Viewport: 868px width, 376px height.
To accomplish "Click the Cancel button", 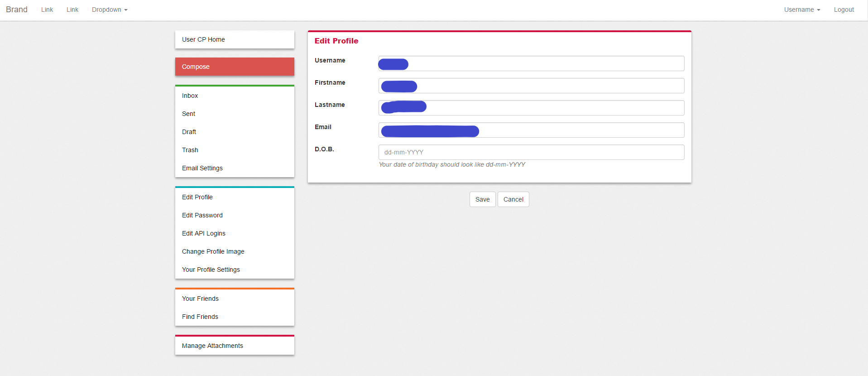I will point(513,199).
